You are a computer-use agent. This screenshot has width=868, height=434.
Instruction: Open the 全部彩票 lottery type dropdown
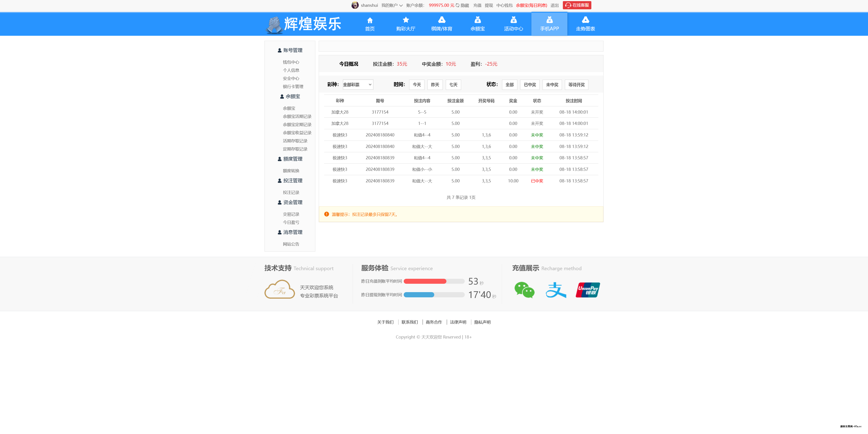click(x=358, y=84)
